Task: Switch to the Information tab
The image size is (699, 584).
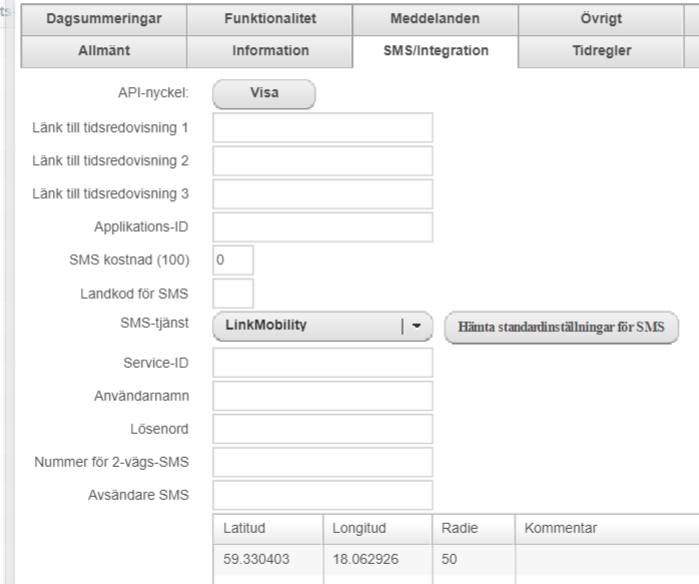Action: (270, 50)
